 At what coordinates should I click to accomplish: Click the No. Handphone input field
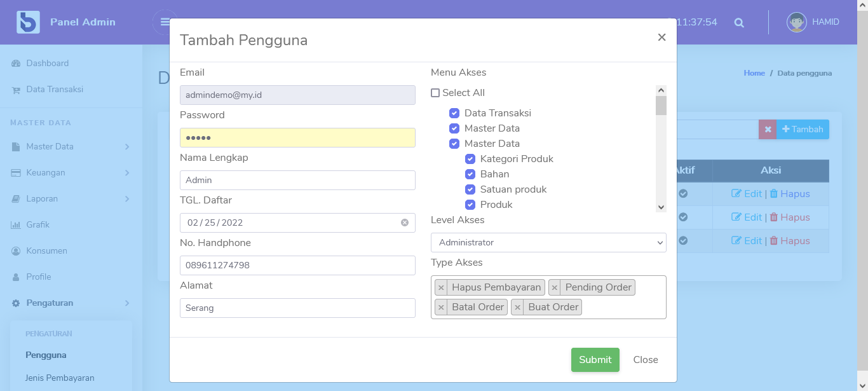coord(297,265)
